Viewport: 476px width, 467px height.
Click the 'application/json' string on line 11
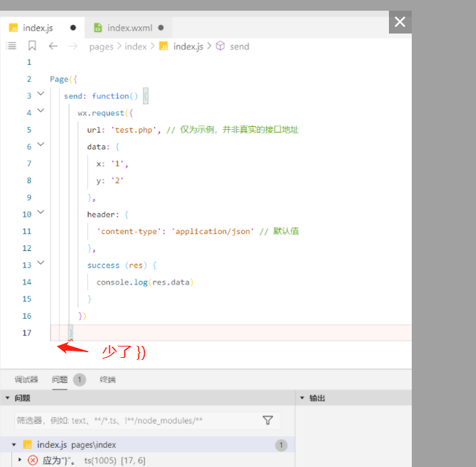point(213,232)
